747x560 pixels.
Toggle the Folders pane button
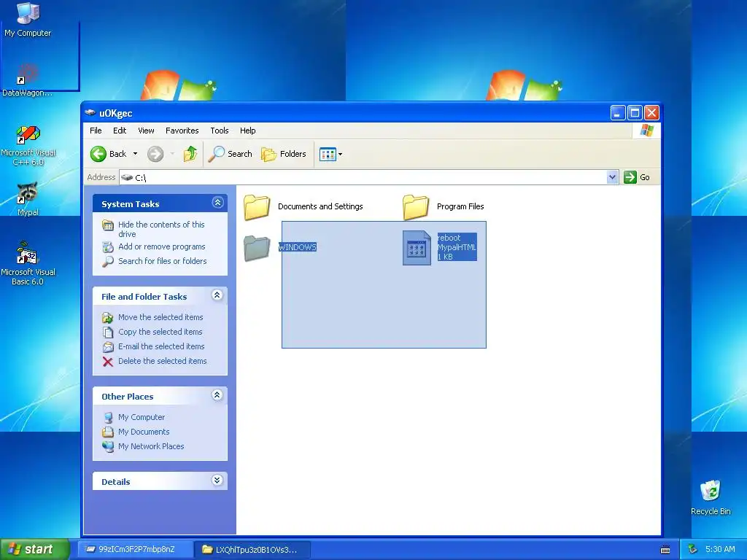[x=284, y=154]
